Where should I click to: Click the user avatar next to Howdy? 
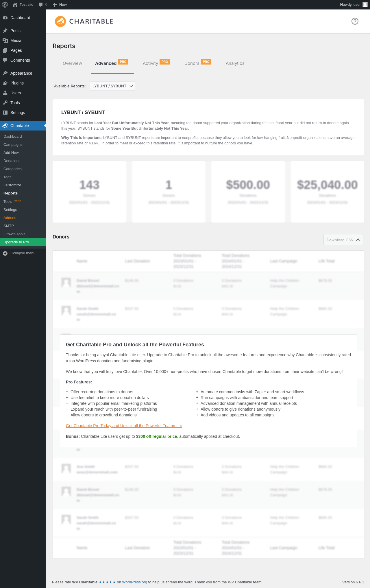(x=365, y=5)
